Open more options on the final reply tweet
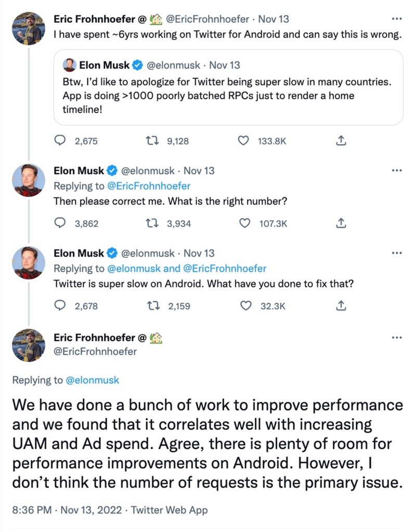The width and height of the screenshot is (414, 532). click(x=396, y=338)
